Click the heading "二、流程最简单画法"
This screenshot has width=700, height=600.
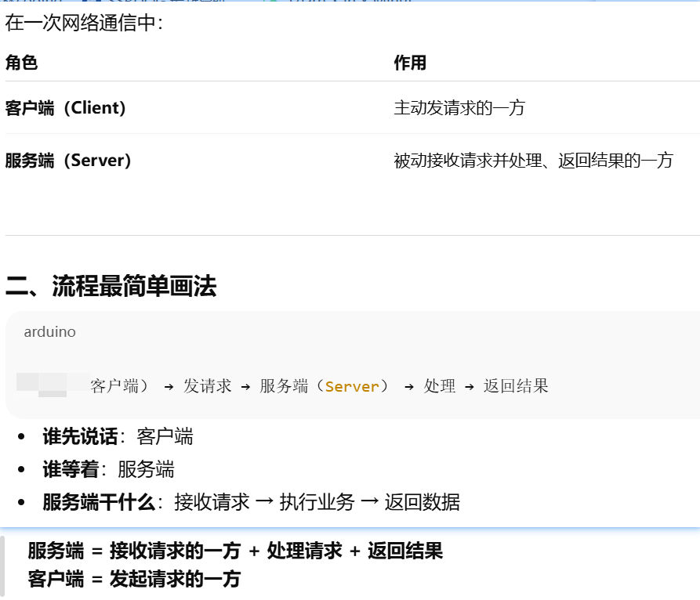click(111, 286)
